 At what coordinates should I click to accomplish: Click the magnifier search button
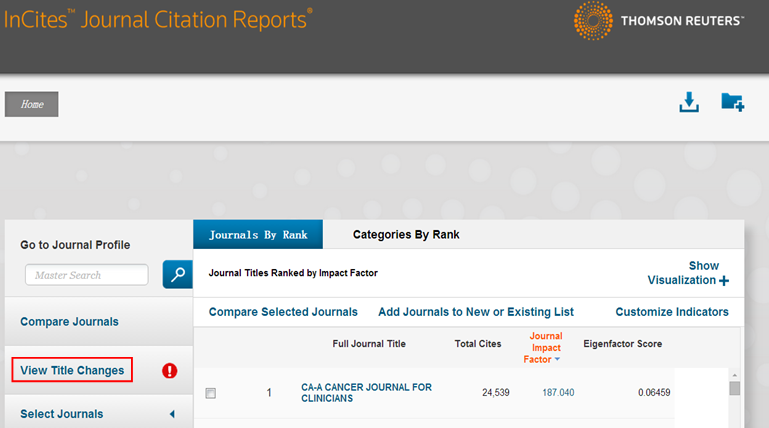(177, 275)
